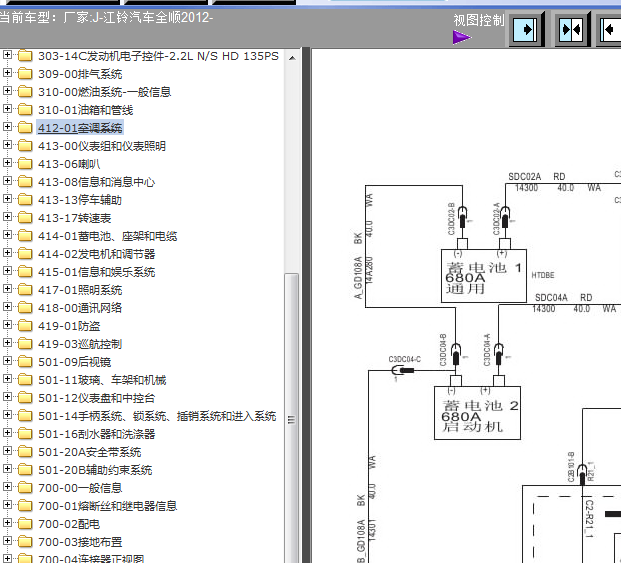621x563 pixels.
Task: Click the C3DC04-C connector label in diagram
Action: pos(404,359)
